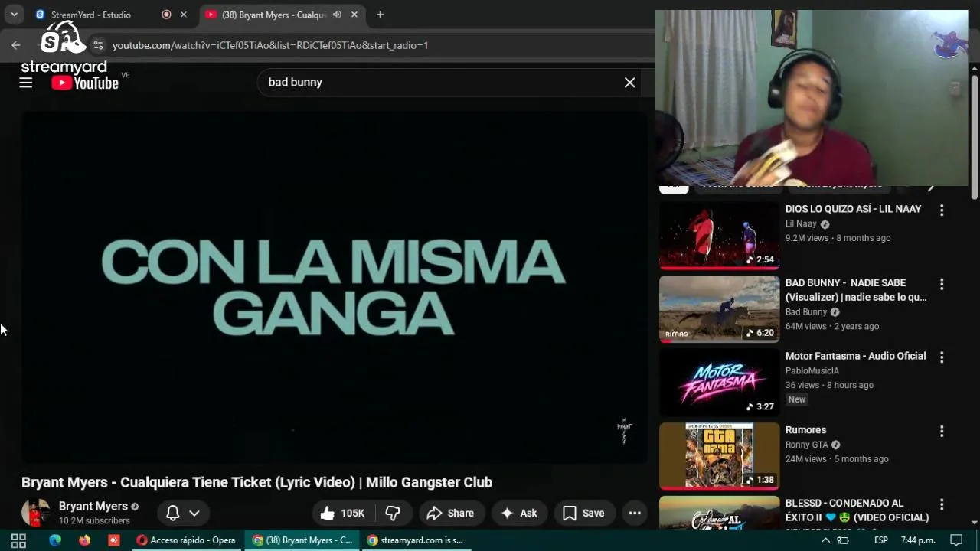This screenshot has height=551, width=980.
Task: Open 'DIOS LO QUIZO ASÍ - LIL NAAY' title
Action: [853, 209]
